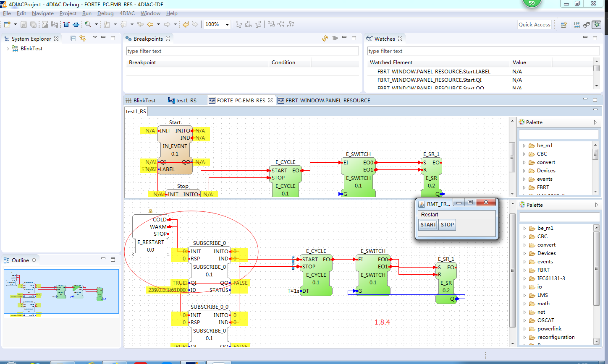The width and height of the screenshot is (608, 364).
Task: Switch to the test1_RS editor tab with icon
Action: 182,100
